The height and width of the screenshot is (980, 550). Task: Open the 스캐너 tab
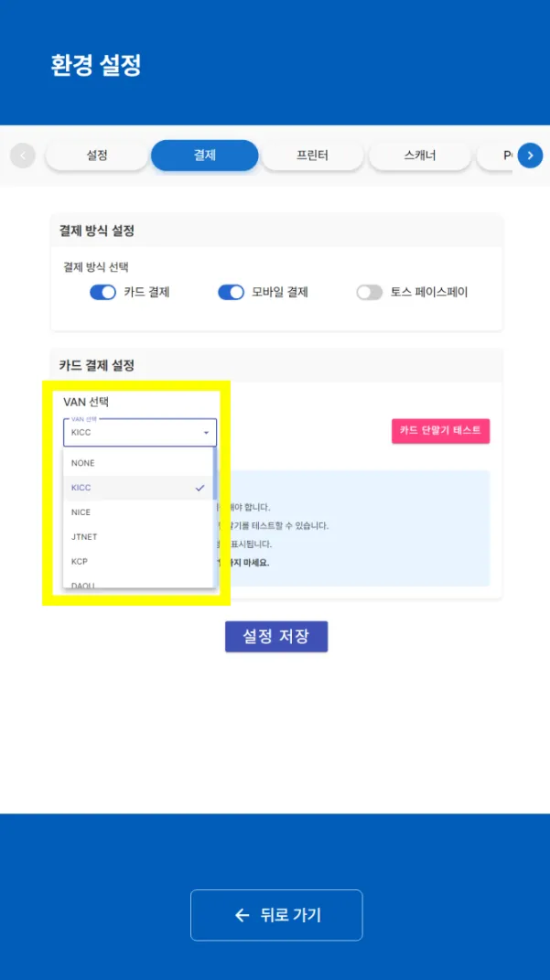click(x=420, y=156)
